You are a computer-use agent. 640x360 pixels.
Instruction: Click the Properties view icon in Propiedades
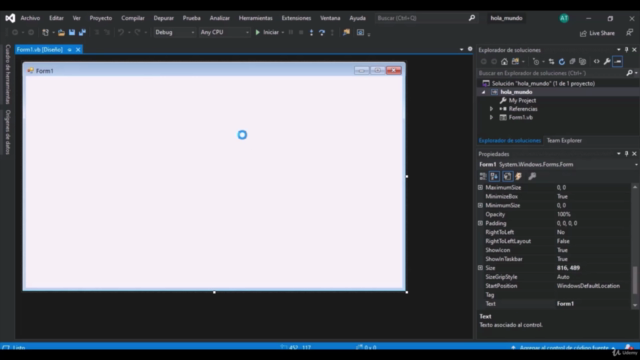tap(507, 176)
